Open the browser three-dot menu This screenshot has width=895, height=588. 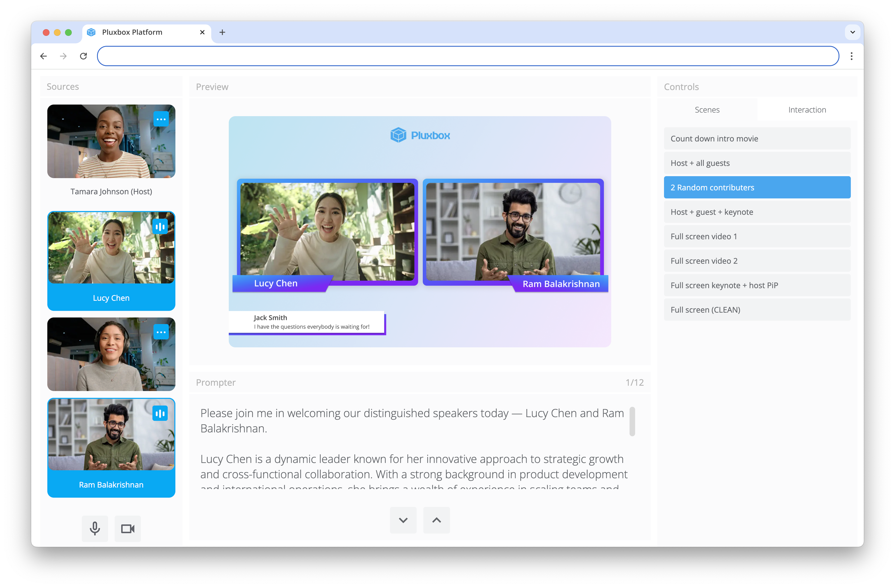(x=851, y=56)
